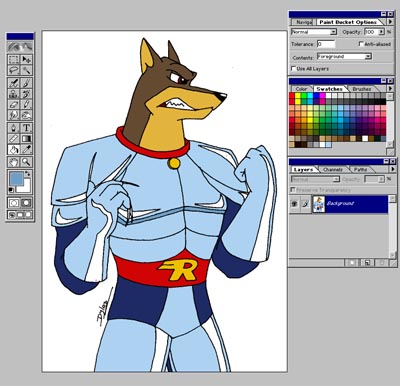Open the Paint Bucket Options palette menu arrow

(390, 22)
